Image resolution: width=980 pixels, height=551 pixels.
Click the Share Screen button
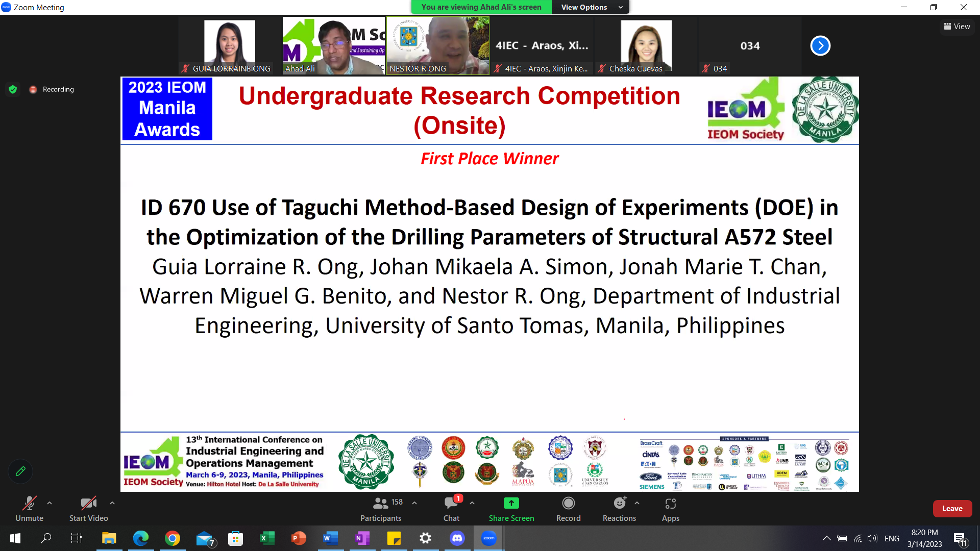coord(511,509)
